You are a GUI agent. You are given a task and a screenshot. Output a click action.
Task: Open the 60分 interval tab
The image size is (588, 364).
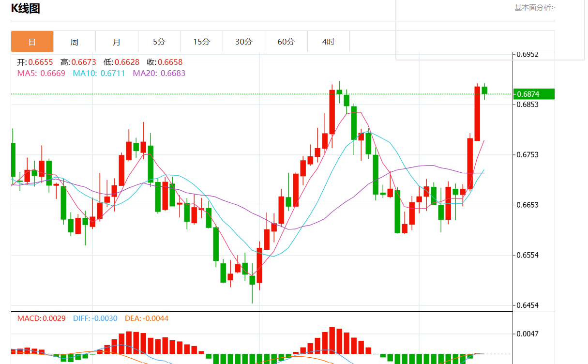286,42
